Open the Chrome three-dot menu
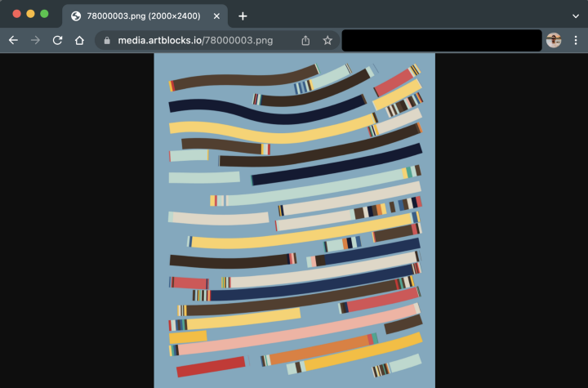Image resolution: width=588 pixels, height=388 pixels. tap(576, 40)
